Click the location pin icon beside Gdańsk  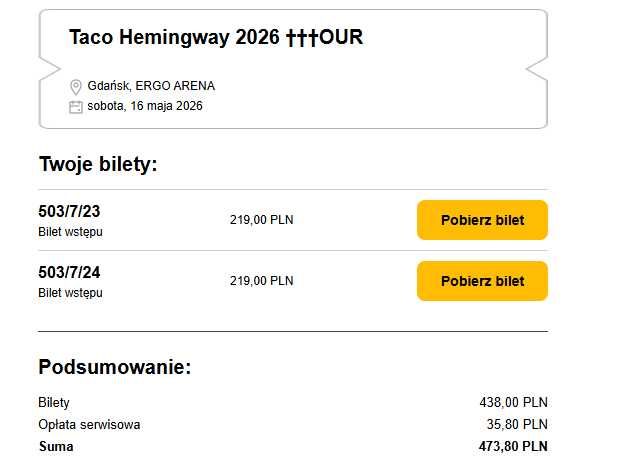click(x=75, y=87)
